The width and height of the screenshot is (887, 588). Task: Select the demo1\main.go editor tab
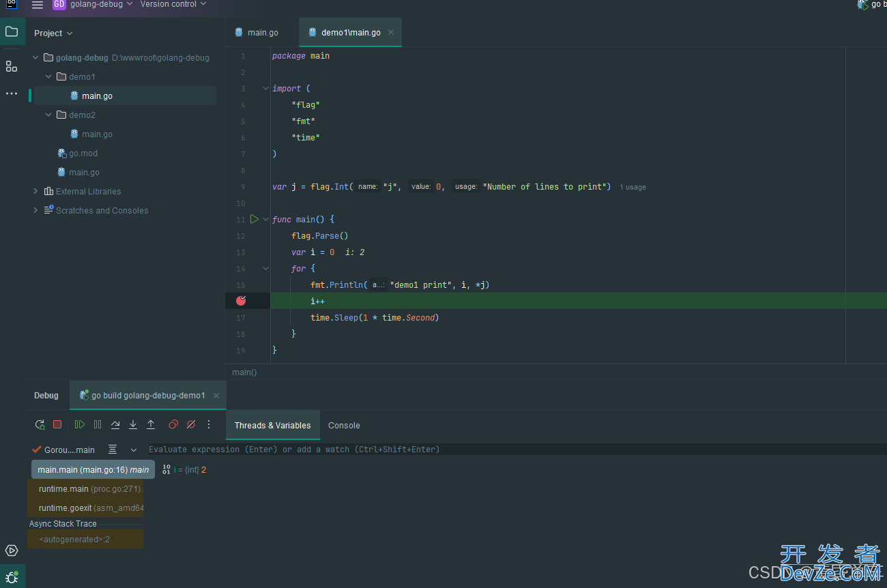351,32
